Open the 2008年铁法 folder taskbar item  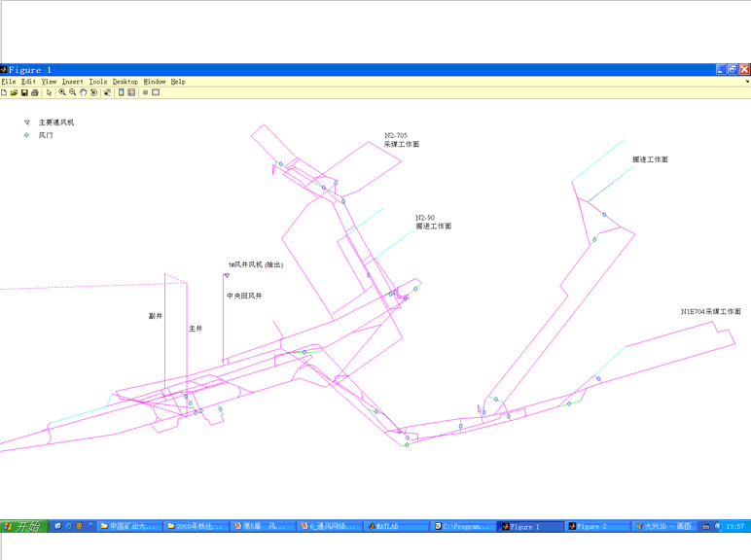coord(196,527)
